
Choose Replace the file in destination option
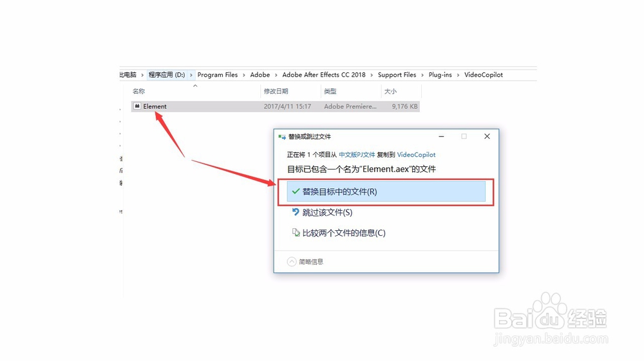(386, 191)
